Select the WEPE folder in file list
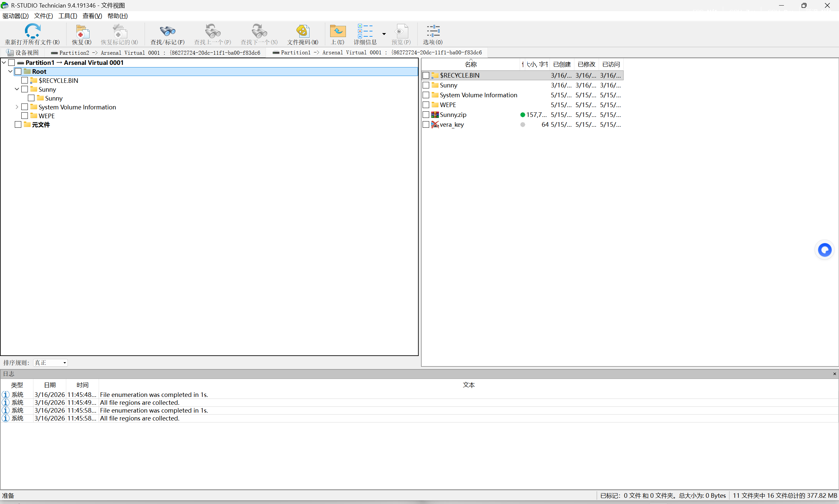Viewport: 839px width, 504px height. point(448,105)
